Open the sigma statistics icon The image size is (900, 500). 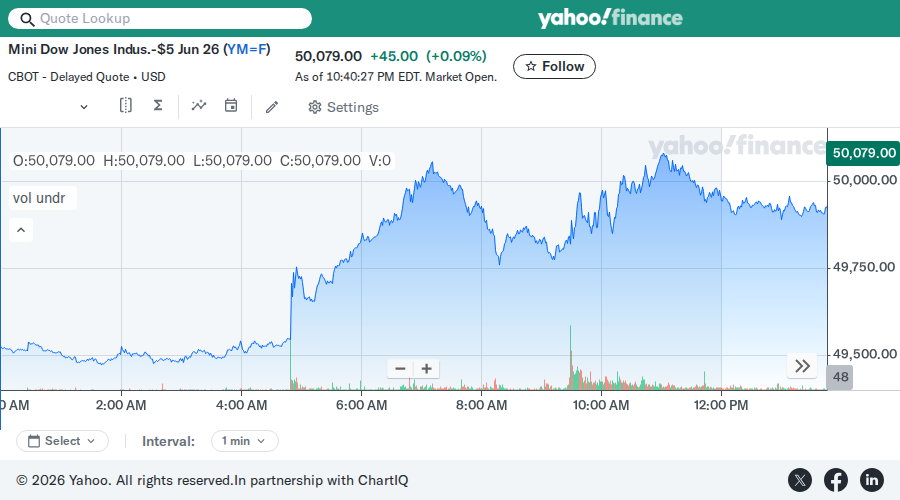click(158, 105)
